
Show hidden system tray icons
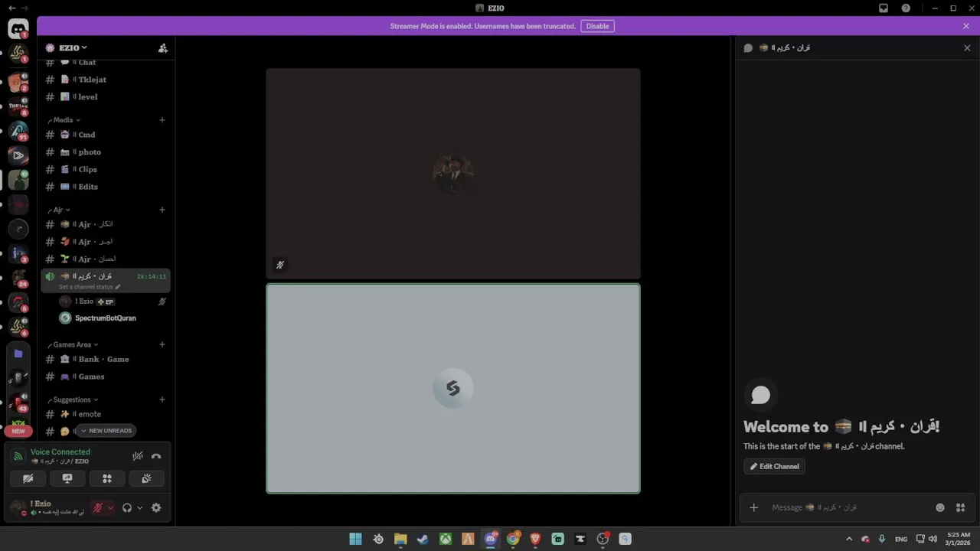point(848,539)
